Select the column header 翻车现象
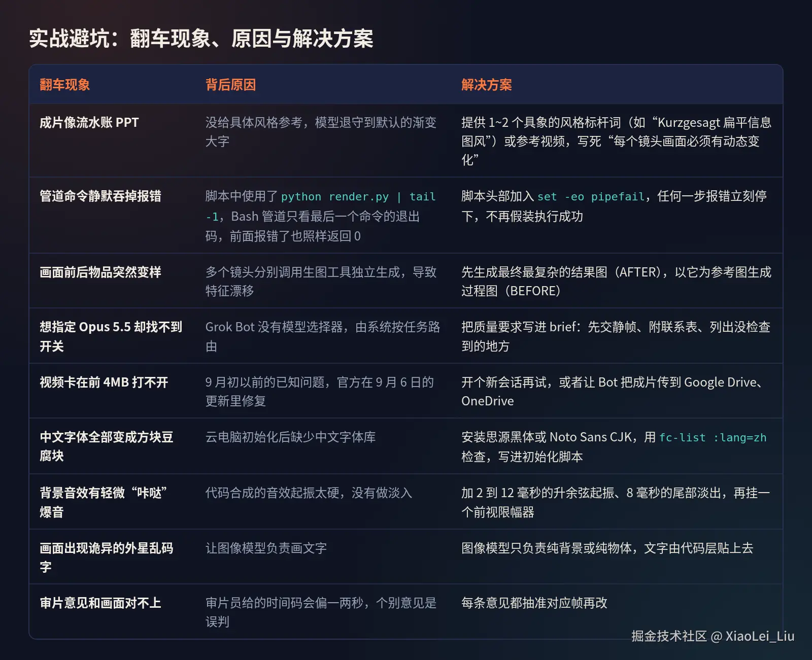 tap(65, 85)
